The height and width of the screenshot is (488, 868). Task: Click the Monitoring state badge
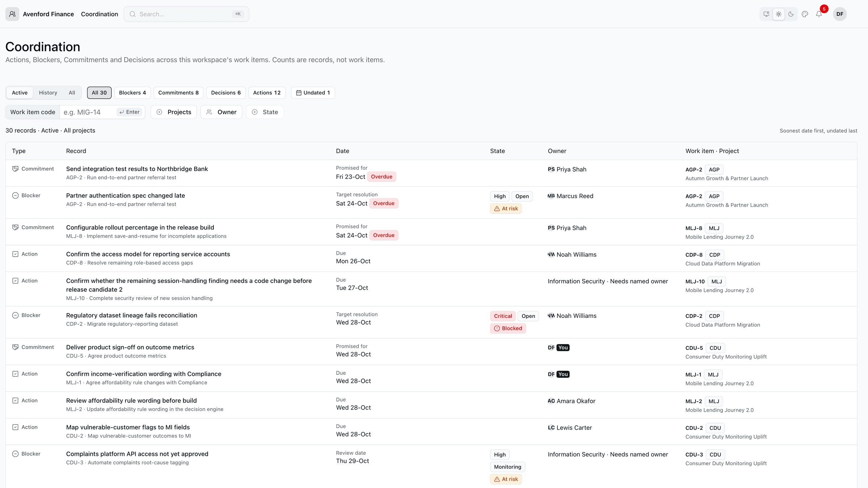(507, 467)
